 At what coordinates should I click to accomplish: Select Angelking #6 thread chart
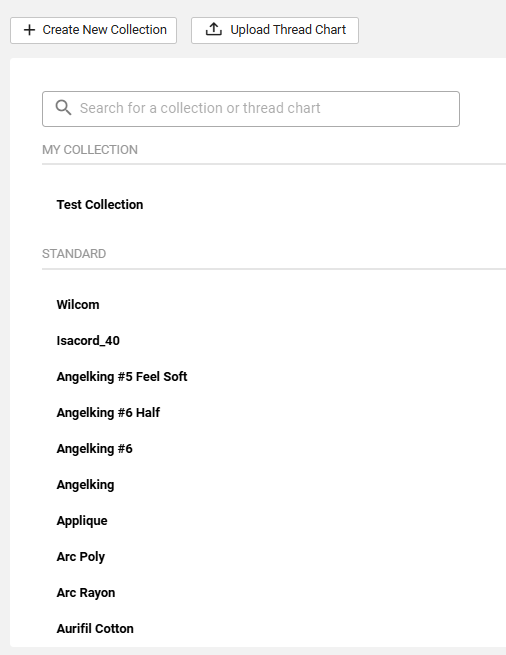click(95, 449)
